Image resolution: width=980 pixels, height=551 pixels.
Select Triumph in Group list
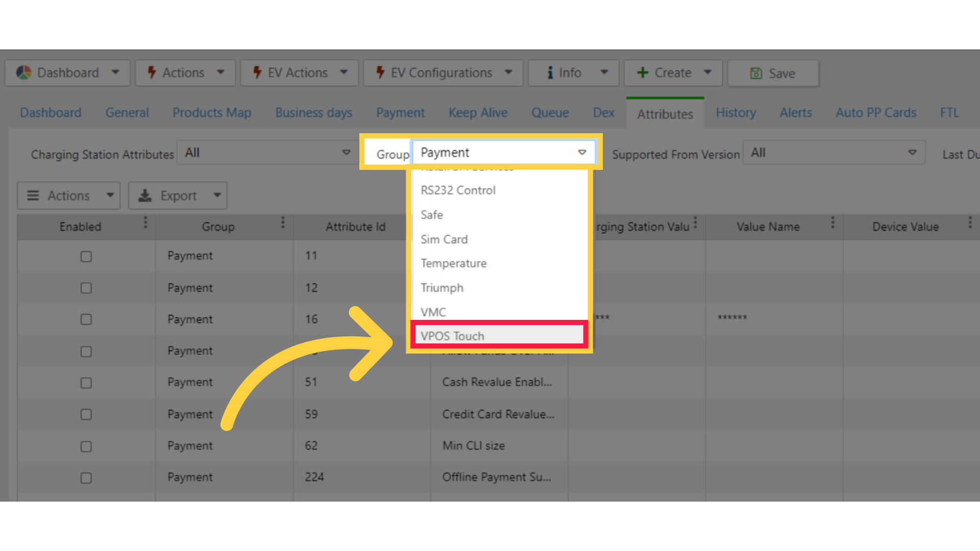click(500, 288)
